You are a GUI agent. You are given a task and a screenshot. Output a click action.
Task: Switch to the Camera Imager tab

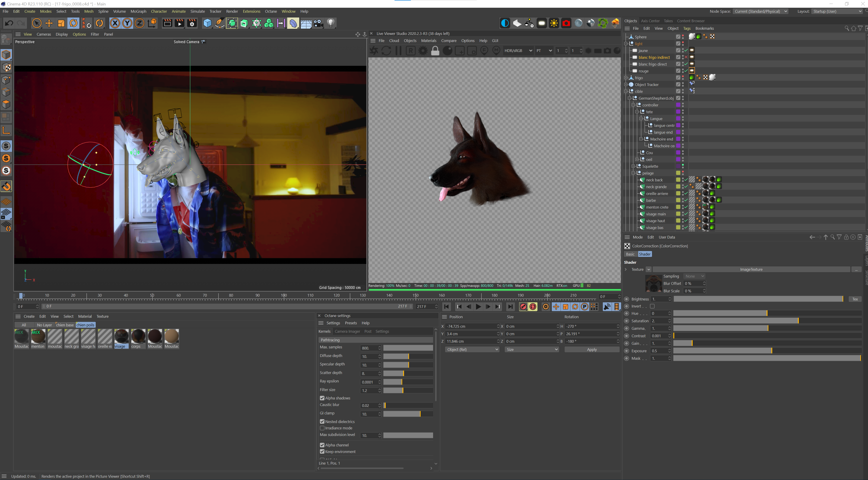coord(347,331)
